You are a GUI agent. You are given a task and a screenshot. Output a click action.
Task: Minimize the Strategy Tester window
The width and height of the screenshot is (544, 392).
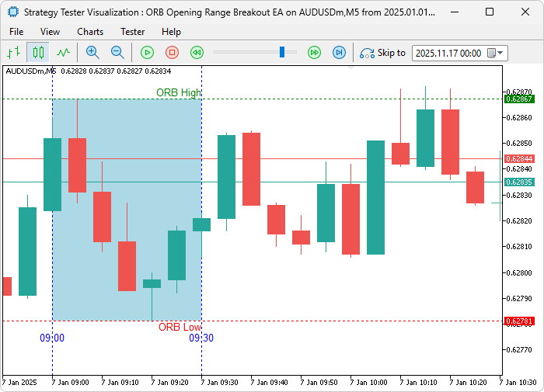click(x=455, y=12)
